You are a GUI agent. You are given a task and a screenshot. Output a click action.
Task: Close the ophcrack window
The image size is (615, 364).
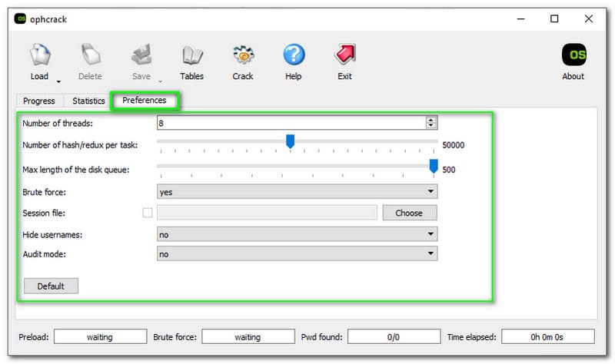click(x=588, y=18)
